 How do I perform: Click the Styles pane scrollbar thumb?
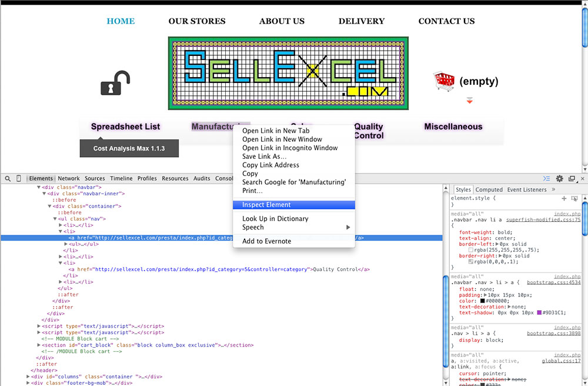point(585,219)
